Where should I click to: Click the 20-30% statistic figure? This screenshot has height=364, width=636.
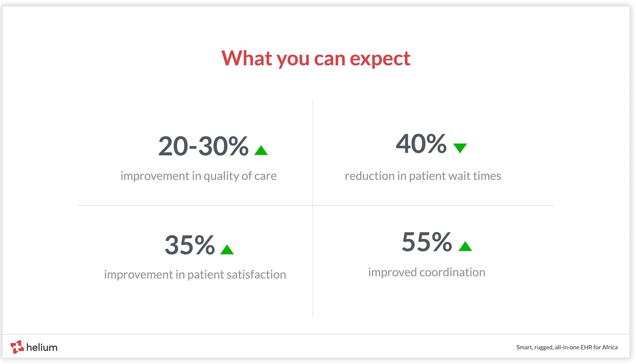tap(203, 146)
